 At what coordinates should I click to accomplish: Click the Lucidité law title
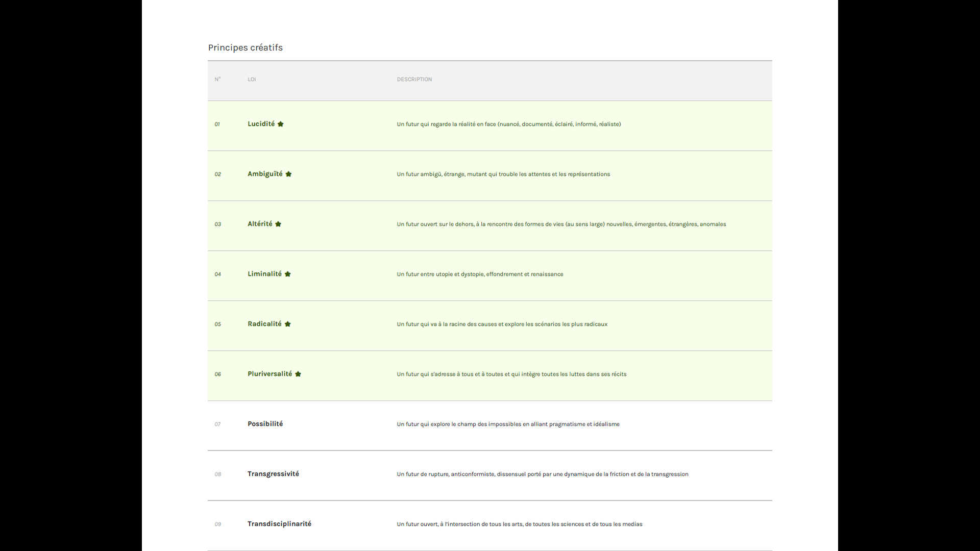[x=261, y=124]
